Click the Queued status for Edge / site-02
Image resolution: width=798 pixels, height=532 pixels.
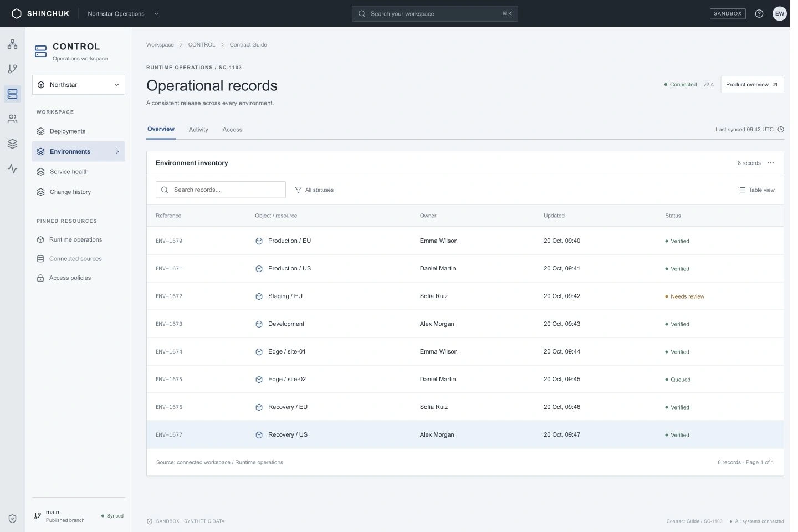click(x=678, y=380)
